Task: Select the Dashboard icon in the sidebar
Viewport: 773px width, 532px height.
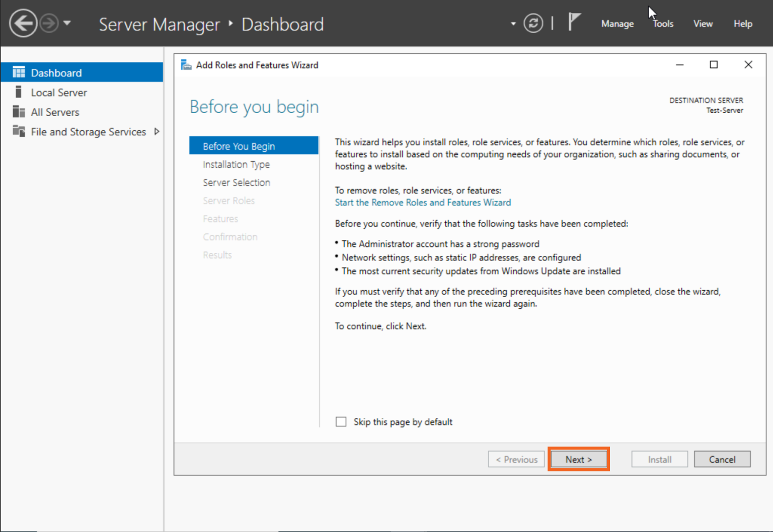Action: [x=19, y=72]
